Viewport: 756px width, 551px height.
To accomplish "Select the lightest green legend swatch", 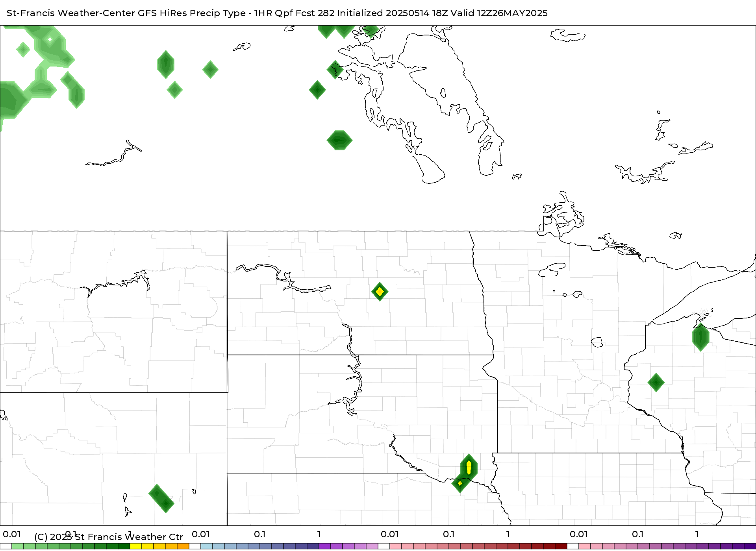I will [18, 546].
